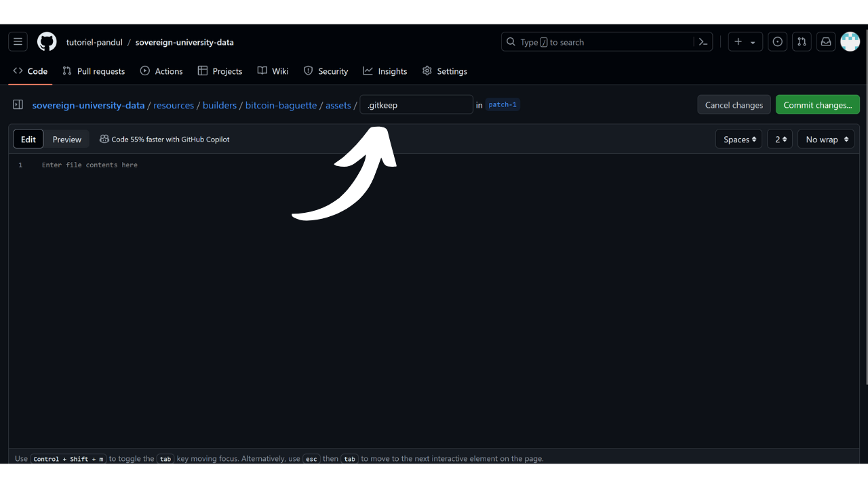Click the GitHub logo icon
Image resolution: width=868 pixels, height=488 pixels.
[47, 42]
